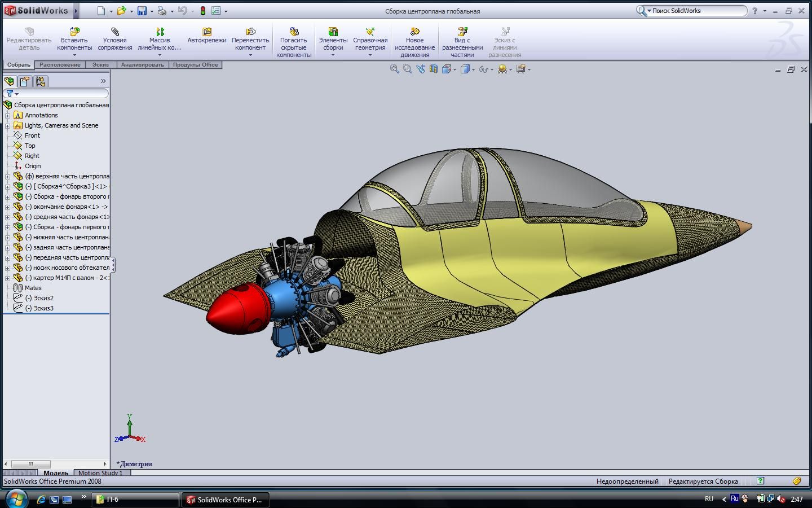Click Вид с разнесенными частями (Exploded View) icon

click(462, 32)
